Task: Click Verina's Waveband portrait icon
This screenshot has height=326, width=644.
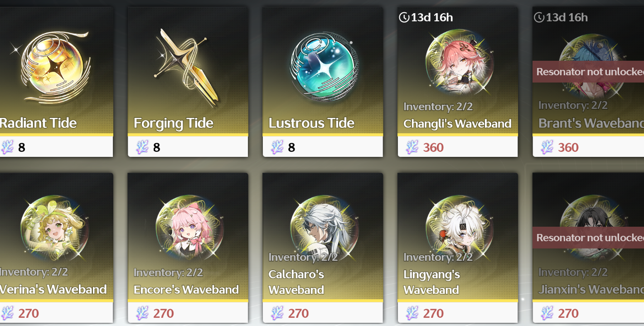Action: (x=53, y=229)
